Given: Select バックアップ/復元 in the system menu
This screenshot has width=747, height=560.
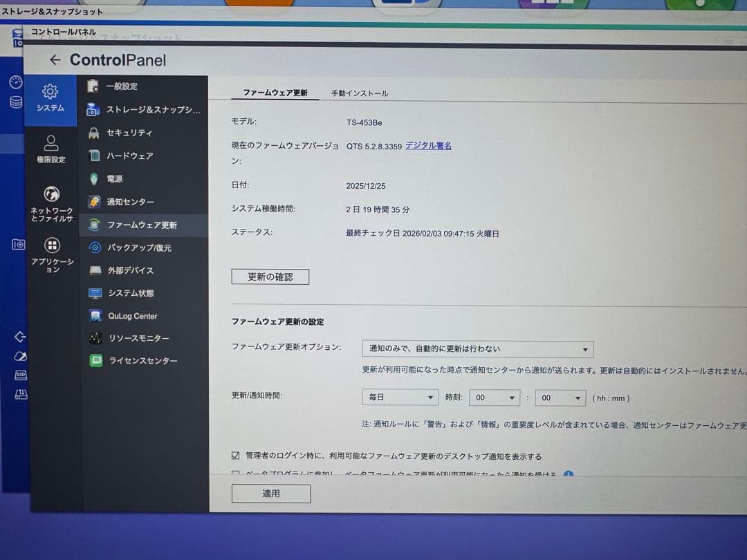Looking at the screenshot, I should [x=140, y=248].
